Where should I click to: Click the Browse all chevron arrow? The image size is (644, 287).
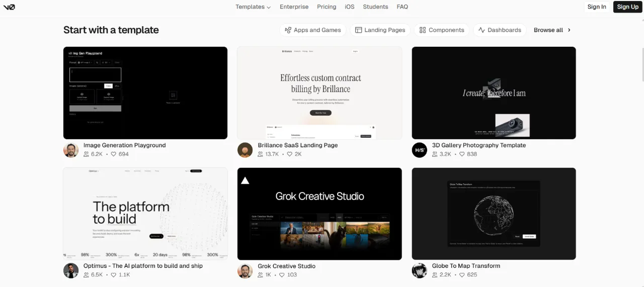pos(569,30)
